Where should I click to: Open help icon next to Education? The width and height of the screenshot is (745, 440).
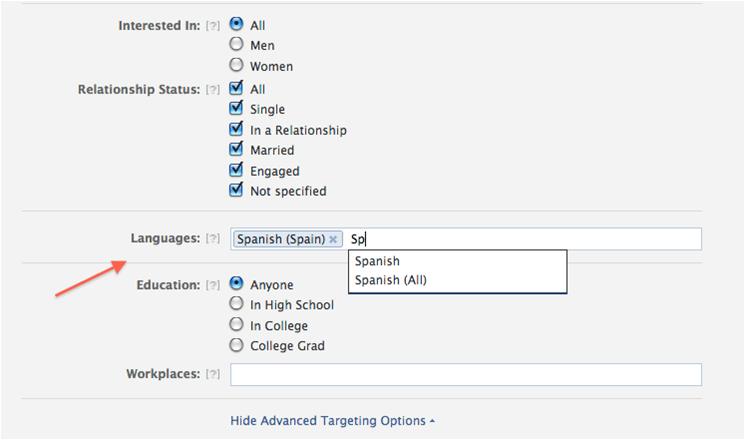pyautogui.click(x=213, y=285)
